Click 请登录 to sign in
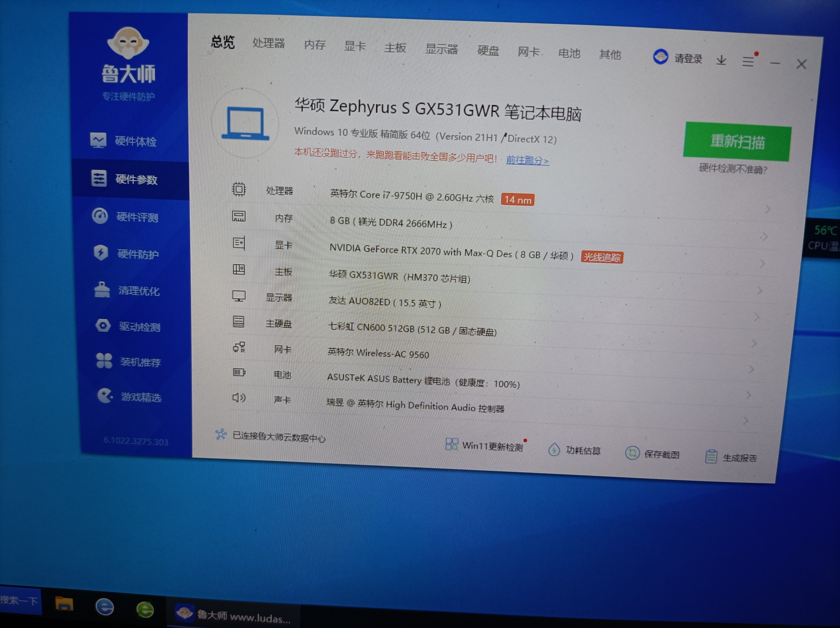This screenshot has width=840, height=628. (x=688, y=58)
